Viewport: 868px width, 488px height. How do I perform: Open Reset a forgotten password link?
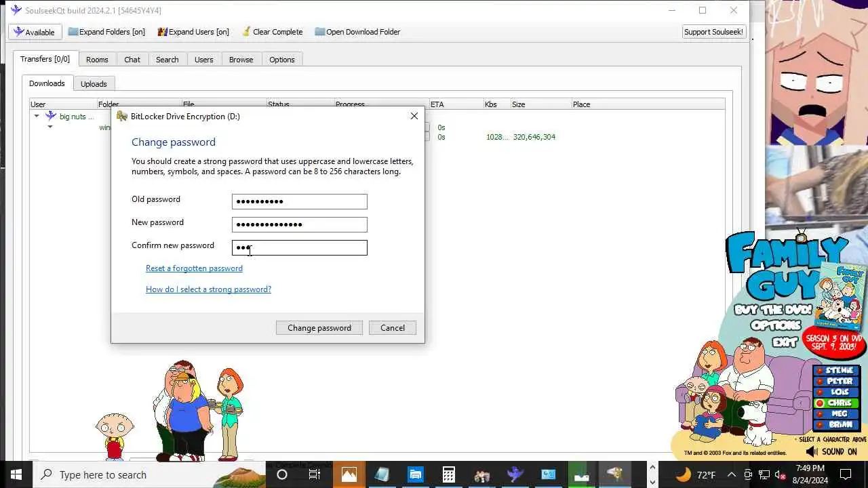point(194,268)
